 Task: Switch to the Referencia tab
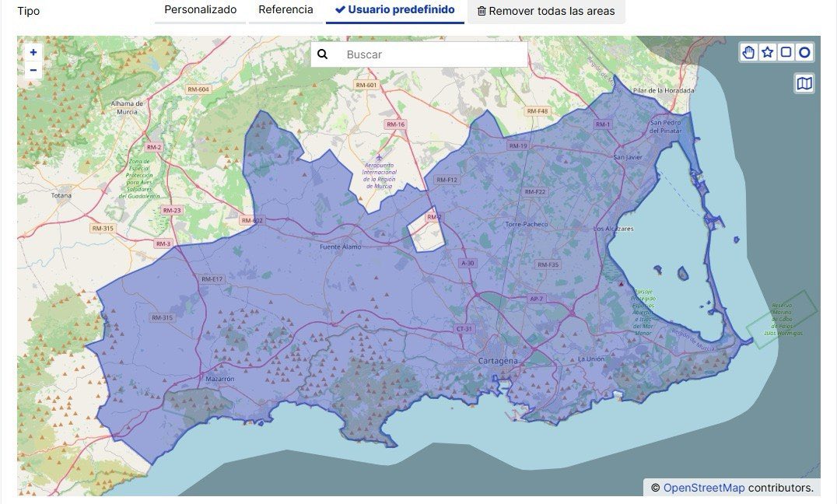pos(285,10)
